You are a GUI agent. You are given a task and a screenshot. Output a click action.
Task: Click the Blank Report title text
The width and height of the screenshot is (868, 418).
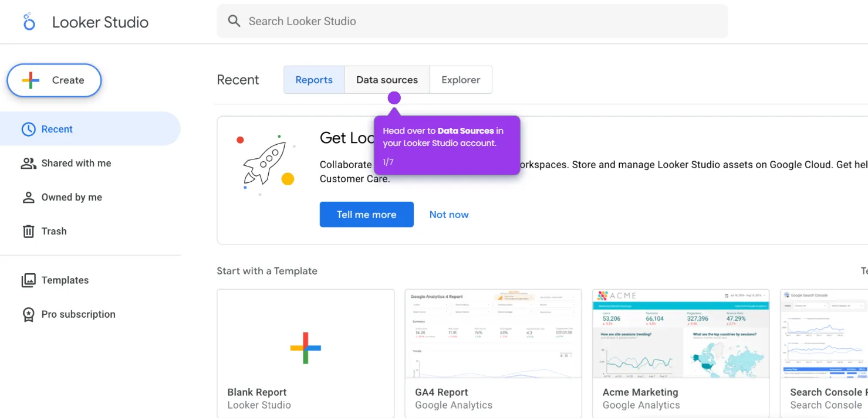pyautogui.click(x=257, y=392)
